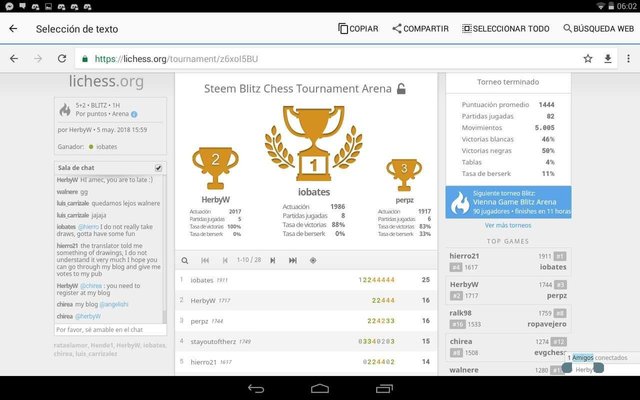Tap the lichess.org URL address bar

click(x=327, y=59)
